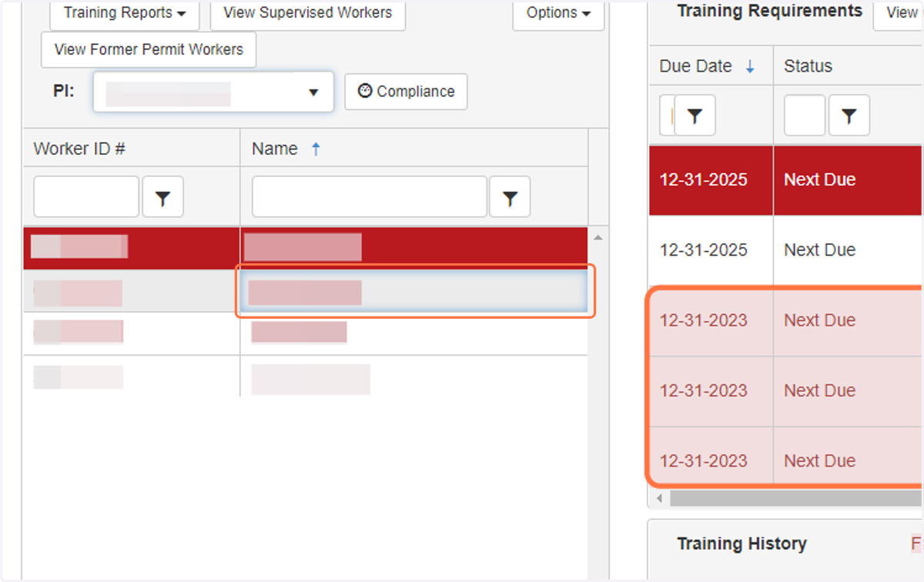
Task: Sort by Name column header
Action: [x=275, y=149]
